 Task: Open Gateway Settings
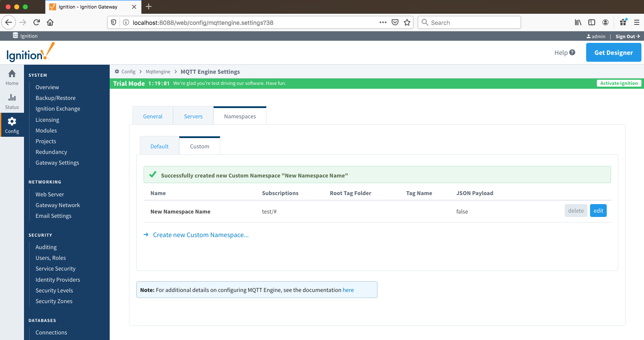pos(57,162)
